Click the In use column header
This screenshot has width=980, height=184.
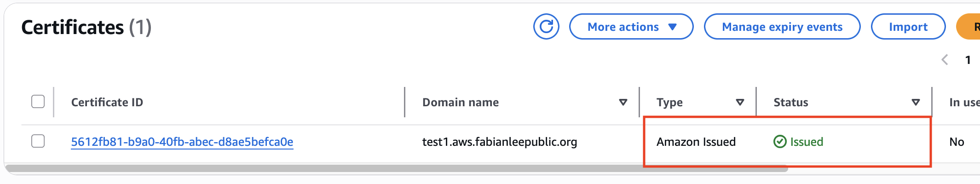click(x=964, y=102)
